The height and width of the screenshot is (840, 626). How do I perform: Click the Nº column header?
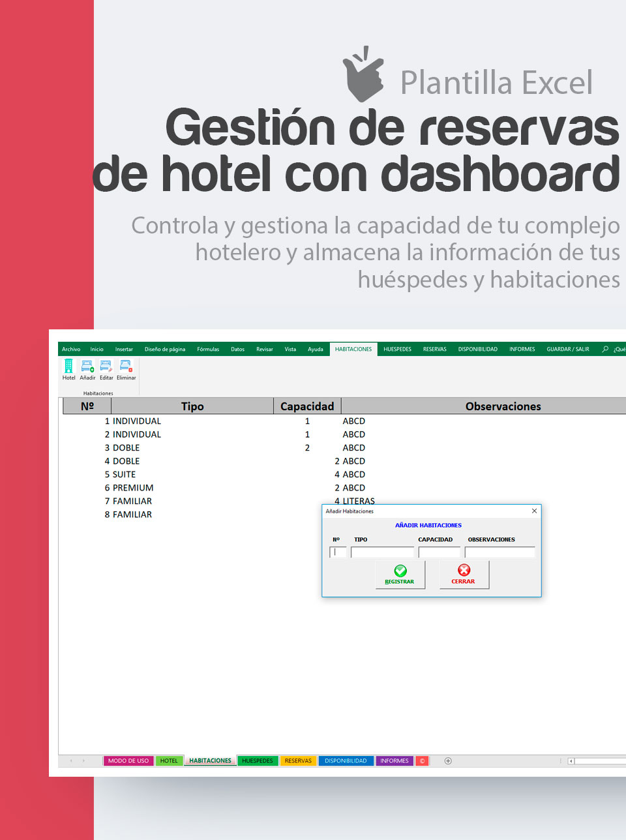click(x=87, y=406)
